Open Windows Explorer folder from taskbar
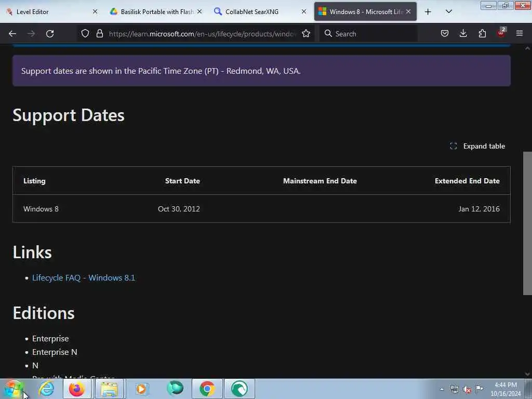 pyautogui.click(x=109, y=389)
